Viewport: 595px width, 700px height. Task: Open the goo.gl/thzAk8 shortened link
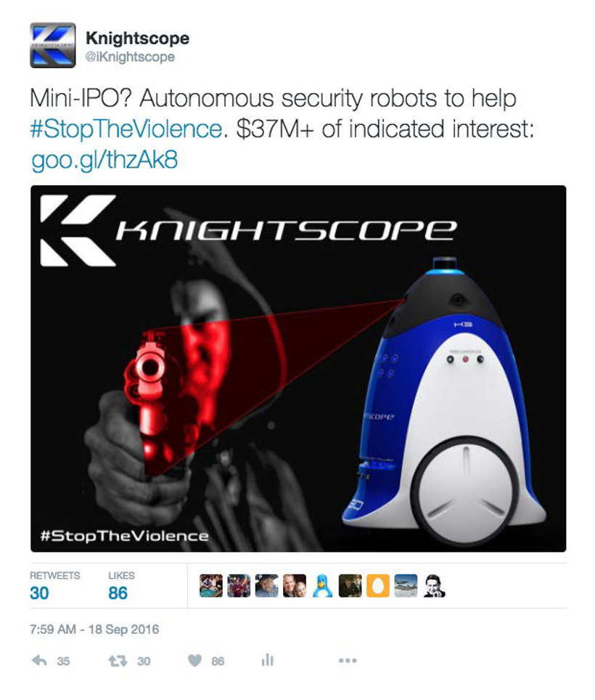pyautogui.click(x=104, y=160)
